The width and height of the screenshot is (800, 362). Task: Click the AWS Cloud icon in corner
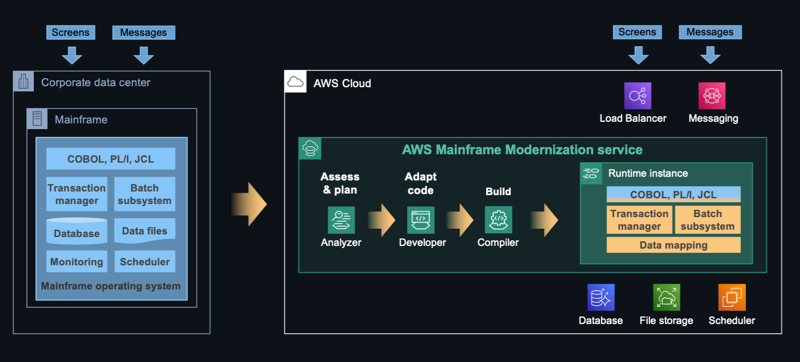(x=295, y=82)
